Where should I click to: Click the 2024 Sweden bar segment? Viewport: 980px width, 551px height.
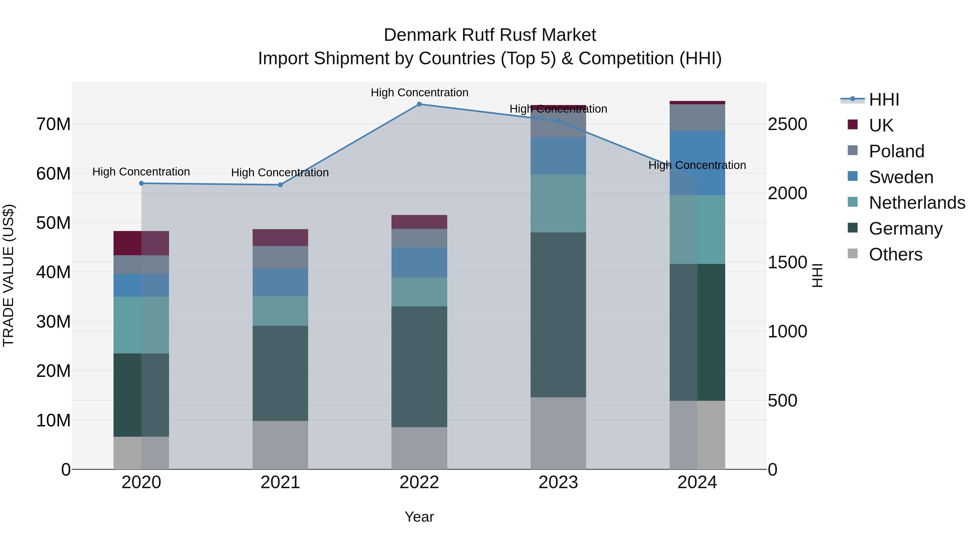coord(697,163)
